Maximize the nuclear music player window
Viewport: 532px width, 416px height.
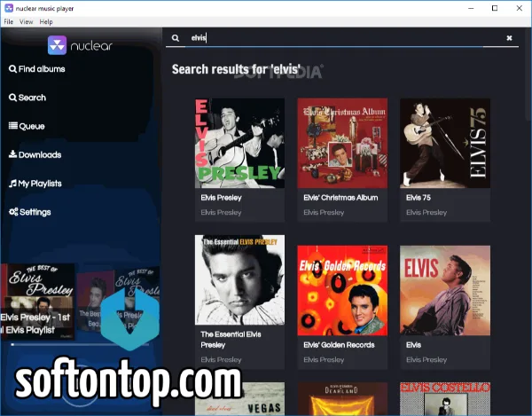point(495,8)
